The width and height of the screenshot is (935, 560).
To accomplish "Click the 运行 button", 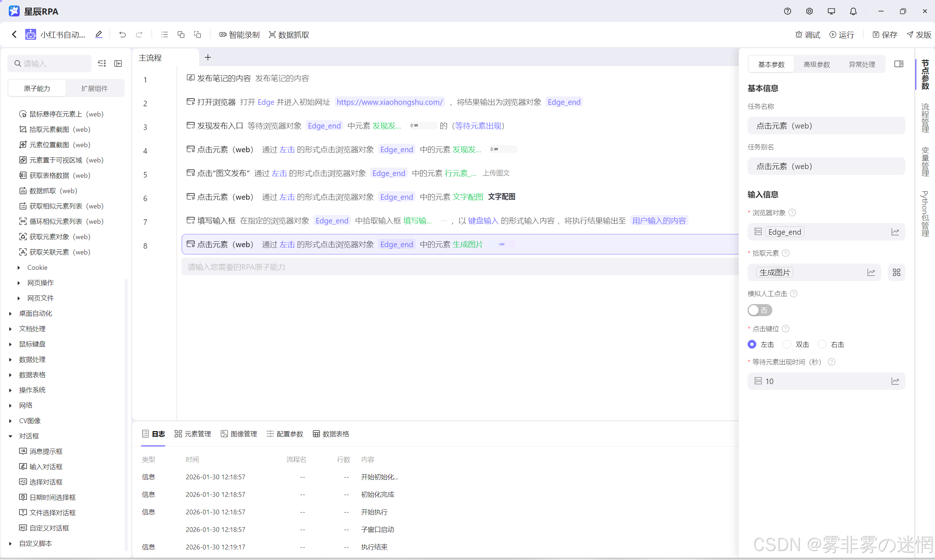I will (x=842, y=35).
